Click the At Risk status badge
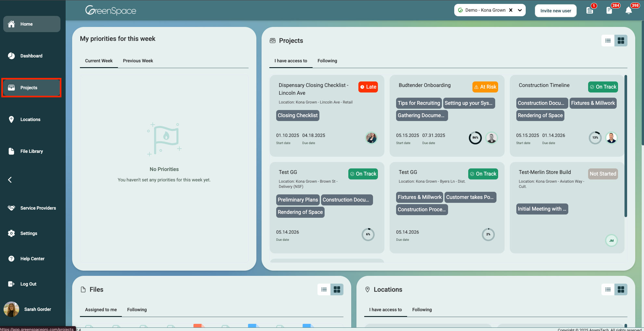 click(485, 87)
